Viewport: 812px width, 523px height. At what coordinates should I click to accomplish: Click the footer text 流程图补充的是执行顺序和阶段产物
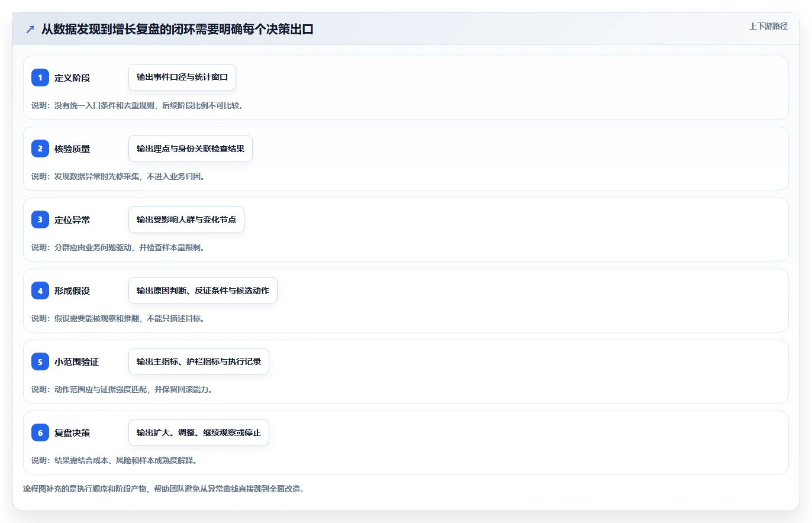[x=86, y=489]
